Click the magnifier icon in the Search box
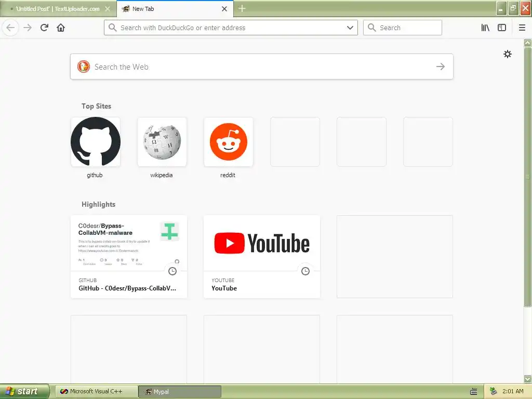The image size is (532, 399). point(372,28)
